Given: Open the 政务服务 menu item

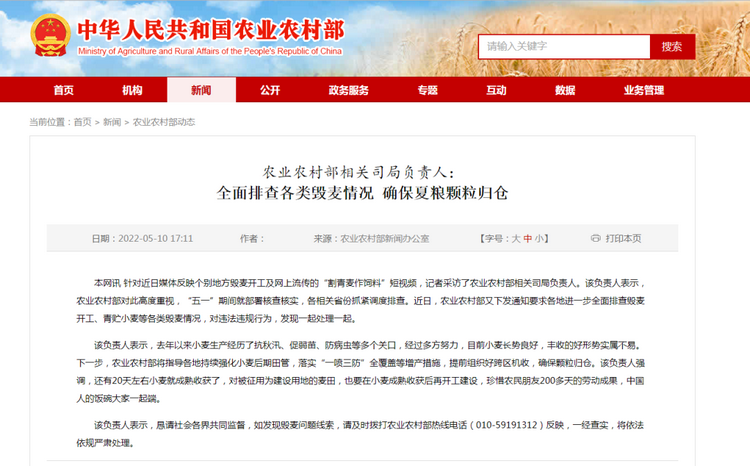Looking at the screenshot, I should point(349,90).
